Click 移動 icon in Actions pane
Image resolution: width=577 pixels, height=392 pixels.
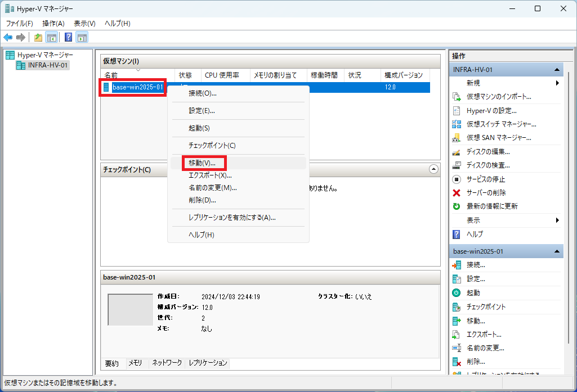click(457, 321)
